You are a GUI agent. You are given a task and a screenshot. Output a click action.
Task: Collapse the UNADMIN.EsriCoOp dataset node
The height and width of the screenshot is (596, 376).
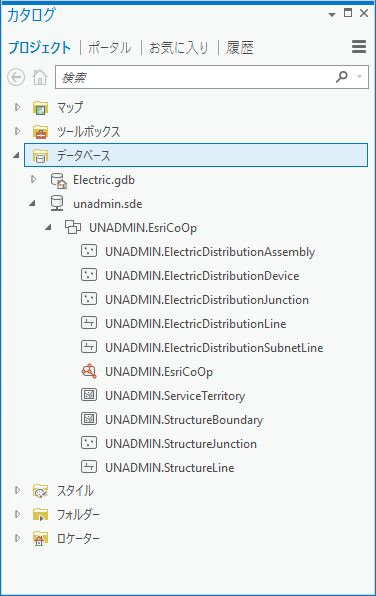click(48, 227)
